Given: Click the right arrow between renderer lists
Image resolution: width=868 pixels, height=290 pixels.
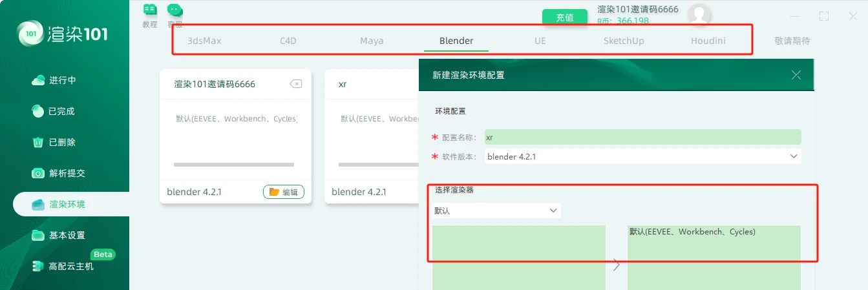Looking at the screenshot, I should coord(616,265).
